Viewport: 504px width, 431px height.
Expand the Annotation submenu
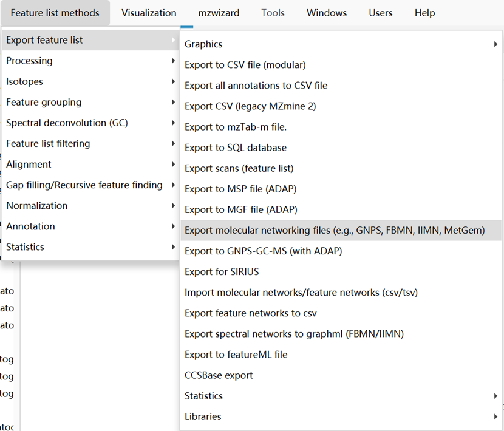30,226
